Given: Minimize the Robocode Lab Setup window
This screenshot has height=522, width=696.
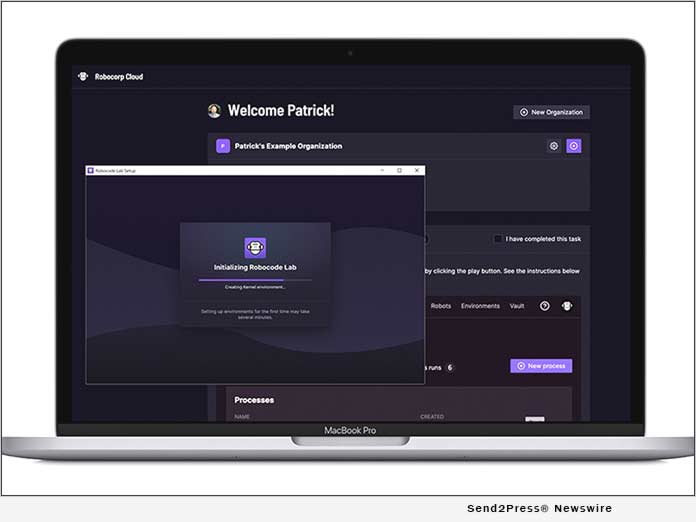Looking at the screenshot, I should [x=382, y=170].
